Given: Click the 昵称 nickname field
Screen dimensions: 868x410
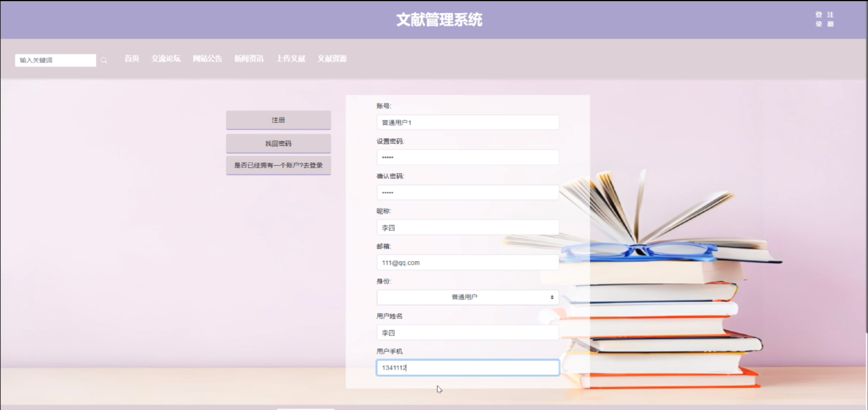Looking at the screenshot, I should point(467,228).
